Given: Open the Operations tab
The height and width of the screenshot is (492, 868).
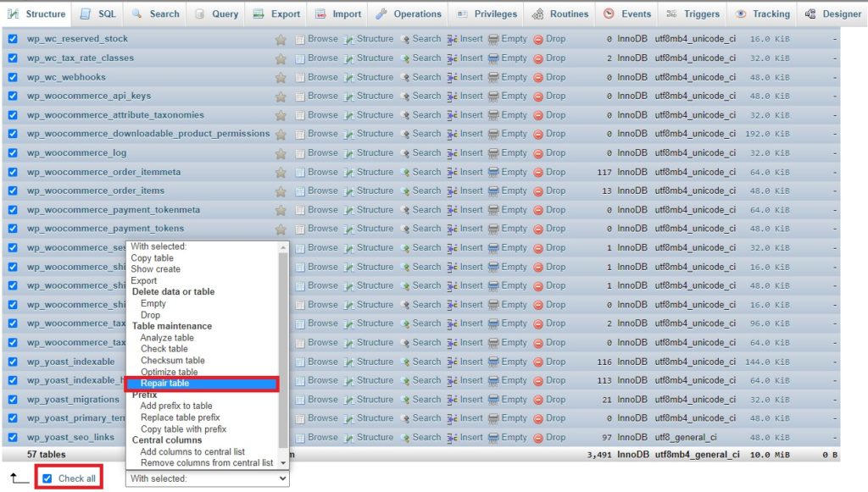Looking at the screenshot, I should 409,14.
